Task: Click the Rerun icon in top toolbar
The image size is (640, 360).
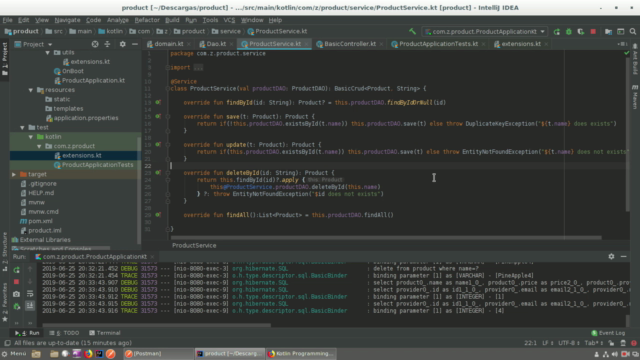Action: pos(557,31)
